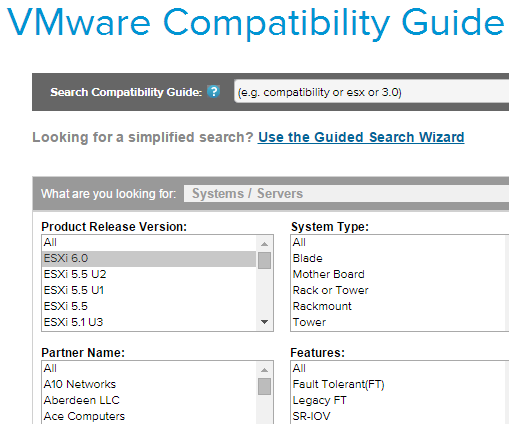Select the plain ESXi 5.5 version
Image resolution: width=509 pixels, height=424 pixels.
(x=149, y=306)
